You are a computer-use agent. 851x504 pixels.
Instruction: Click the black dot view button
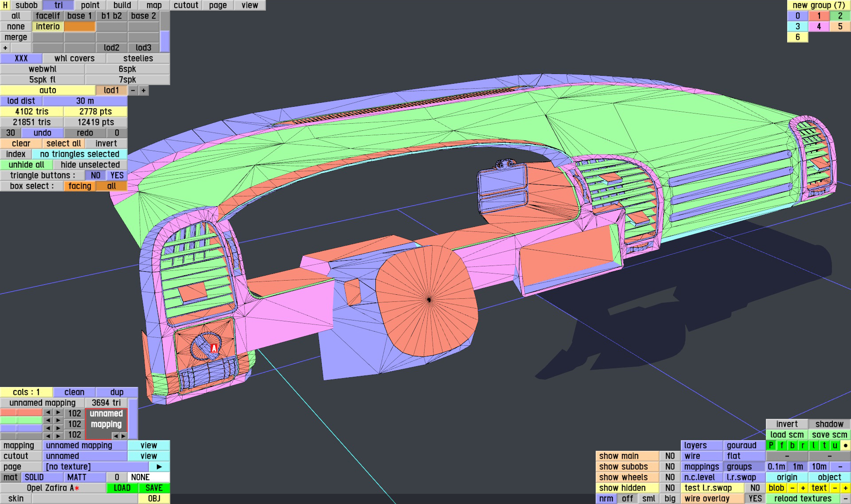845,445
